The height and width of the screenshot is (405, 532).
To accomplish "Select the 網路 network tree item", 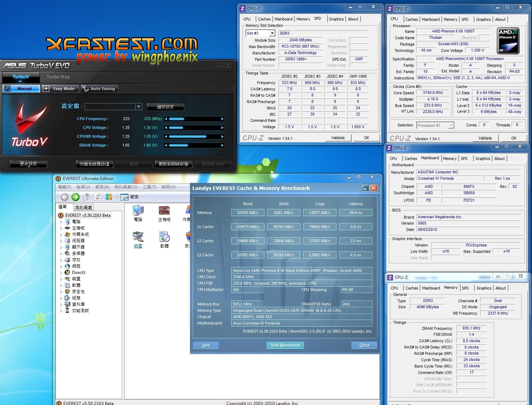I will 76,266.
